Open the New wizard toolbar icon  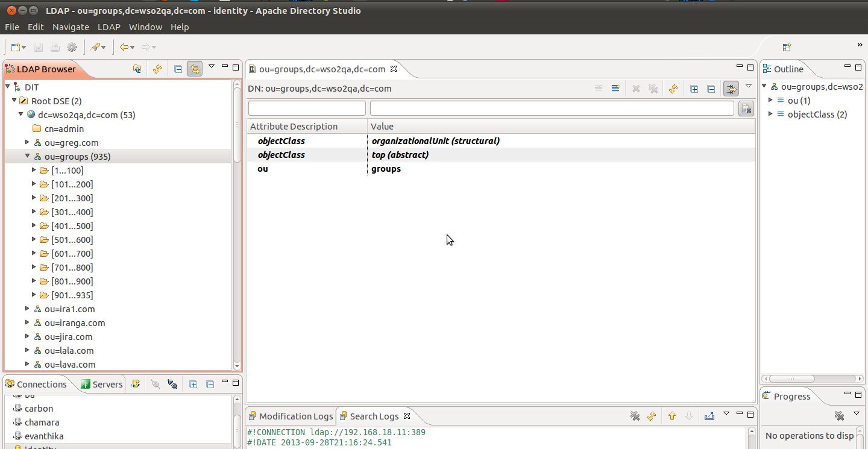(16, 47)
